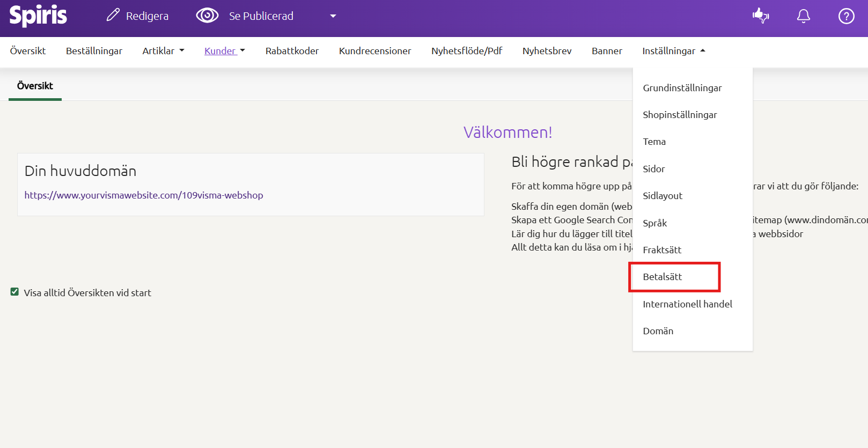
Task: Collapse the Inställningar menu
Action: (673, 51)
